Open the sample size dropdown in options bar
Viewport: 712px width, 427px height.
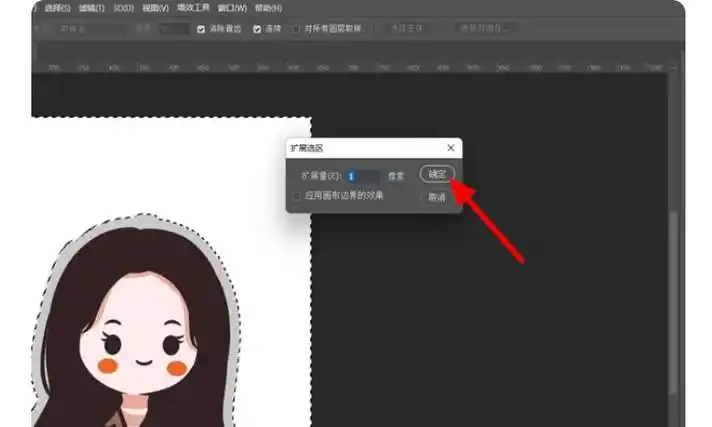(90, 29)
